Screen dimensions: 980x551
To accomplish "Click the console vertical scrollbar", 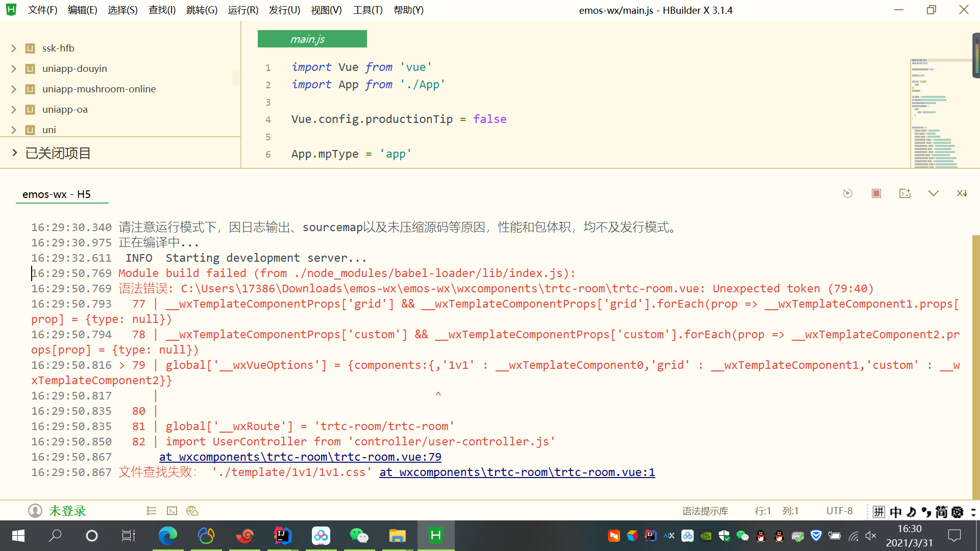I will pos(976,367).
